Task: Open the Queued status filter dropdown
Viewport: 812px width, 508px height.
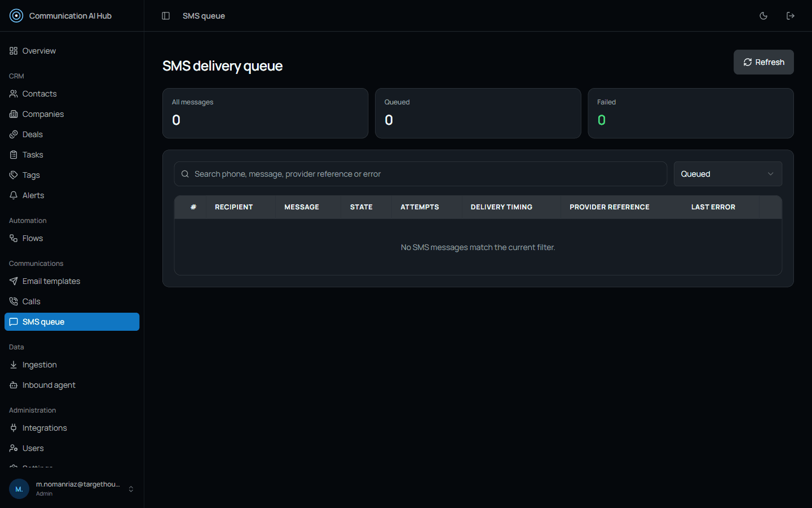Action: 728,174
